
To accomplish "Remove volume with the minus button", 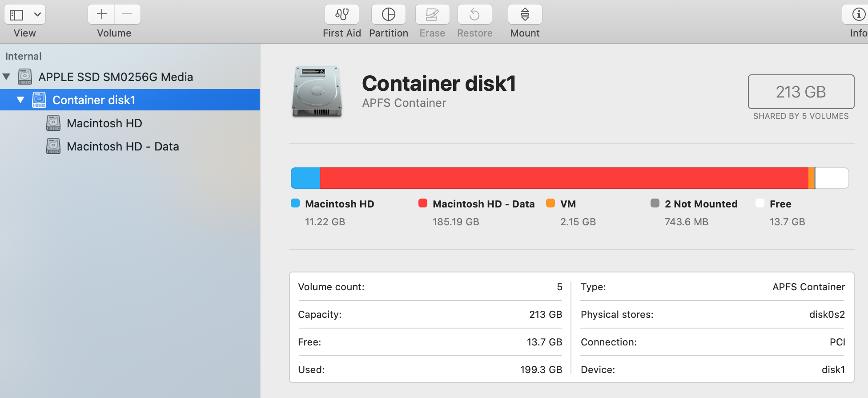I will click(127, 14).
